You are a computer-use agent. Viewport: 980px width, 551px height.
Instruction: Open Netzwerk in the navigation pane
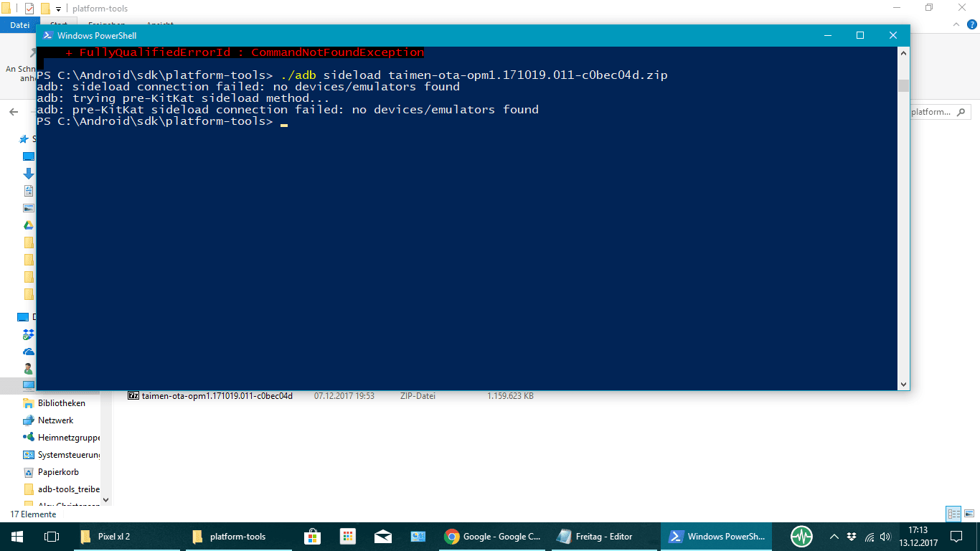click(x=56, y=420)
